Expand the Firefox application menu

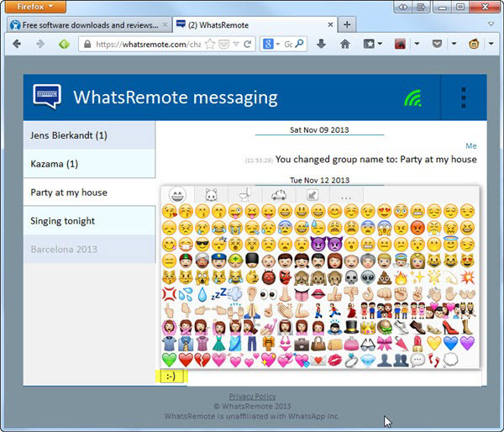coord(34,7)
